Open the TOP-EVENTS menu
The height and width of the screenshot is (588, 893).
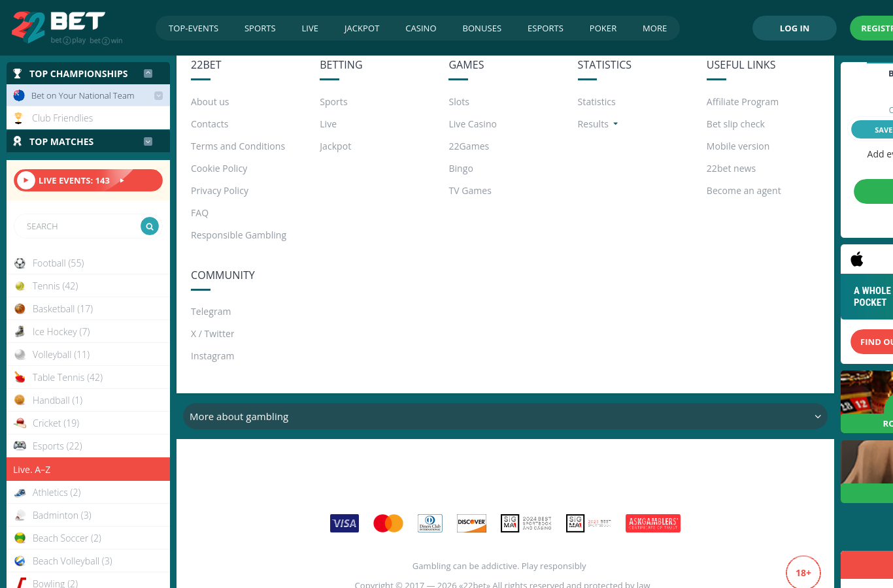pyautogui.click(x=194, y=28)
